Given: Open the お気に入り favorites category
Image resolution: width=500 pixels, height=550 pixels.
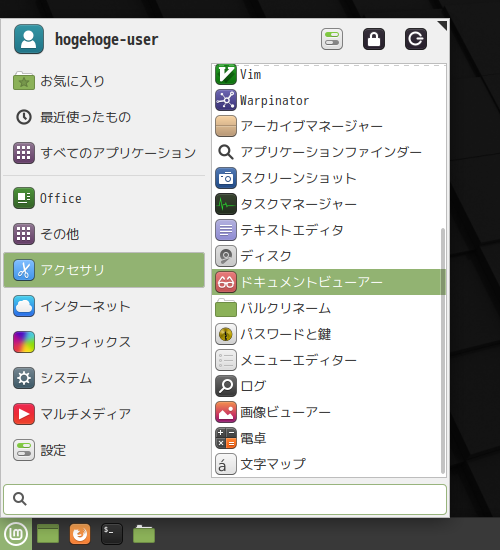Looking at the screenshot, I should point(104,81).
